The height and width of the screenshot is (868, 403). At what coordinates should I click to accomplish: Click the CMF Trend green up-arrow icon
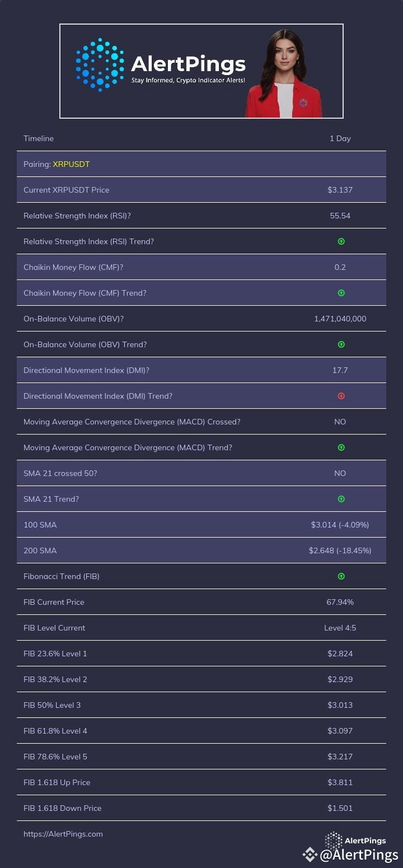pyautogui.click(x=341, y=293)
